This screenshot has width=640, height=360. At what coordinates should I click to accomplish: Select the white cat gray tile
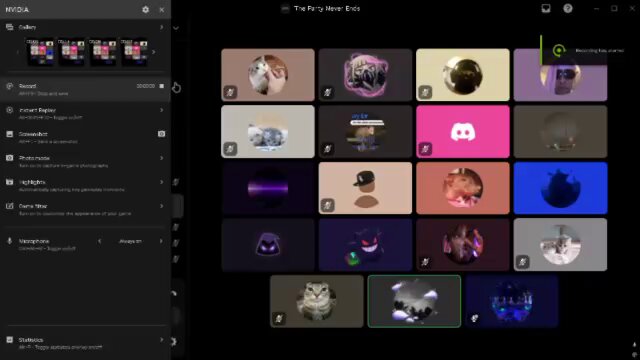click(x=560, y=244)
